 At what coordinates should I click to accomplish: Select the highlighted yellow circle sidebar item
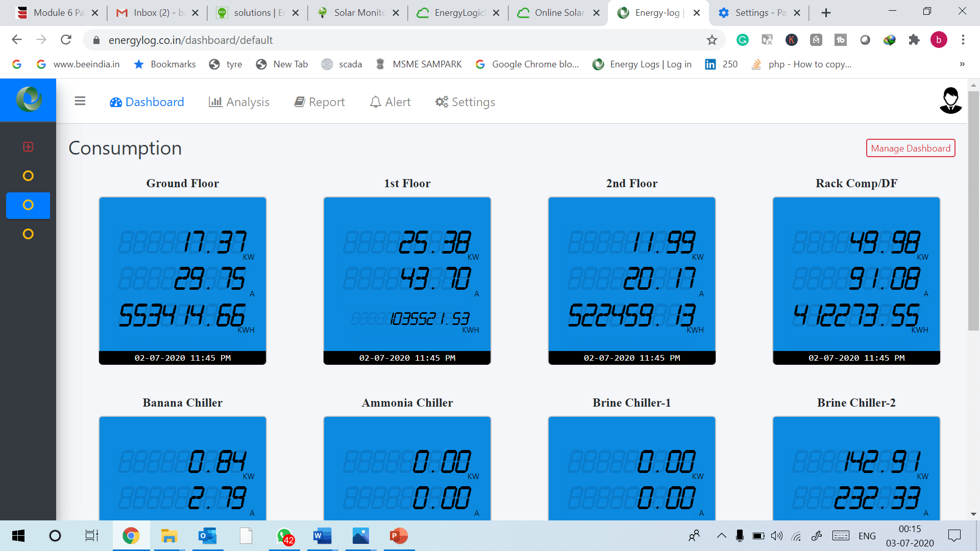click(x=28, y=205)
